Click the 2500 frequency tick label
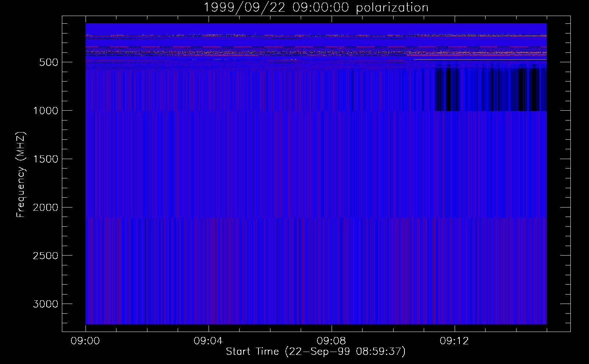 [x=46, y=256]
